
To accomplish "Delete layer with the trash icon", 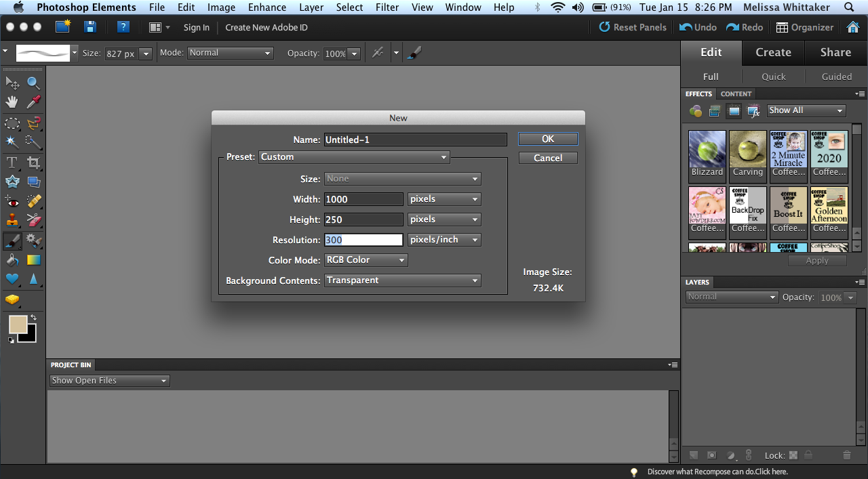I will coord(846,456).
